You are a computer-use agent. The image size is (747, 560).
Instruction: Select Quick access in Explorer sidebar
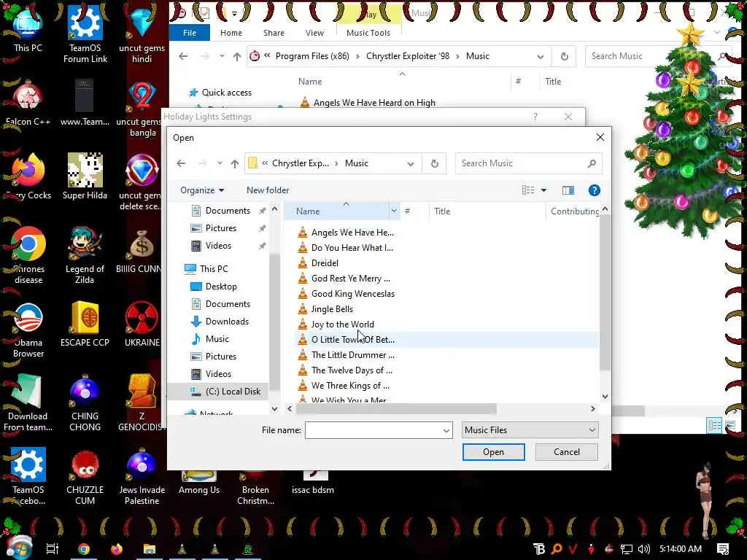point(220,93)
